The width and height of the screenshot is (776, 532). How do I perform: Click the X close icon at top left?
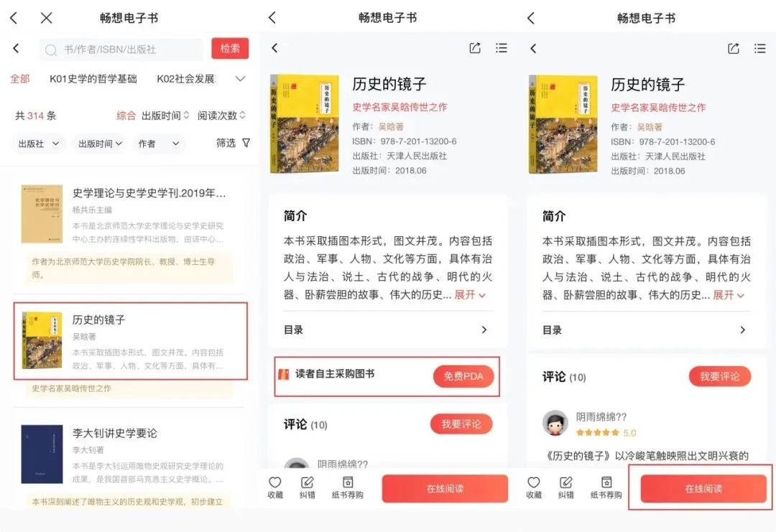(x=46, y=18)
